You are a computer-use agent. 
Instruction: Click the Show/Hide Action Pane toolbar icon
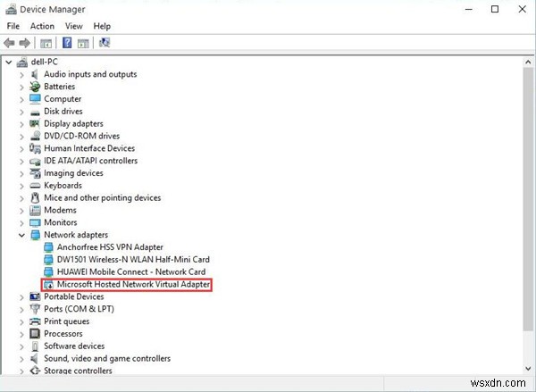83,44
